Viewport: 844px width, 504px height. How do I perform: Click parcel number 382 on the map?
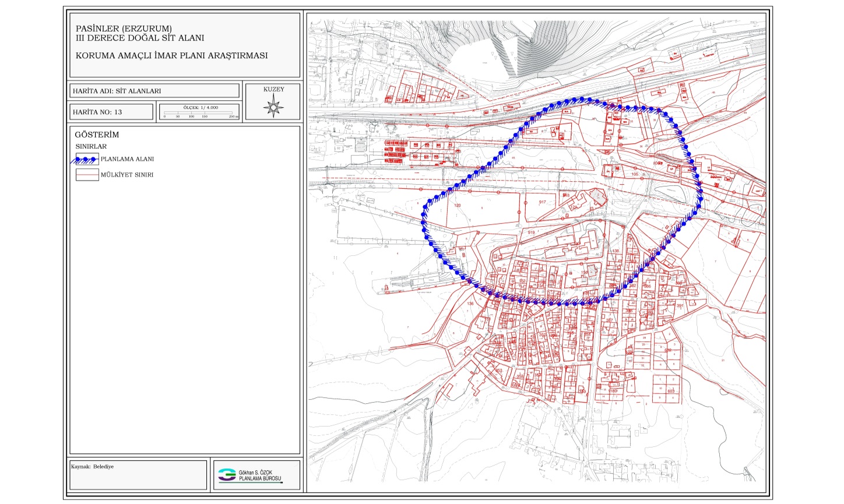tap(632, 286)
